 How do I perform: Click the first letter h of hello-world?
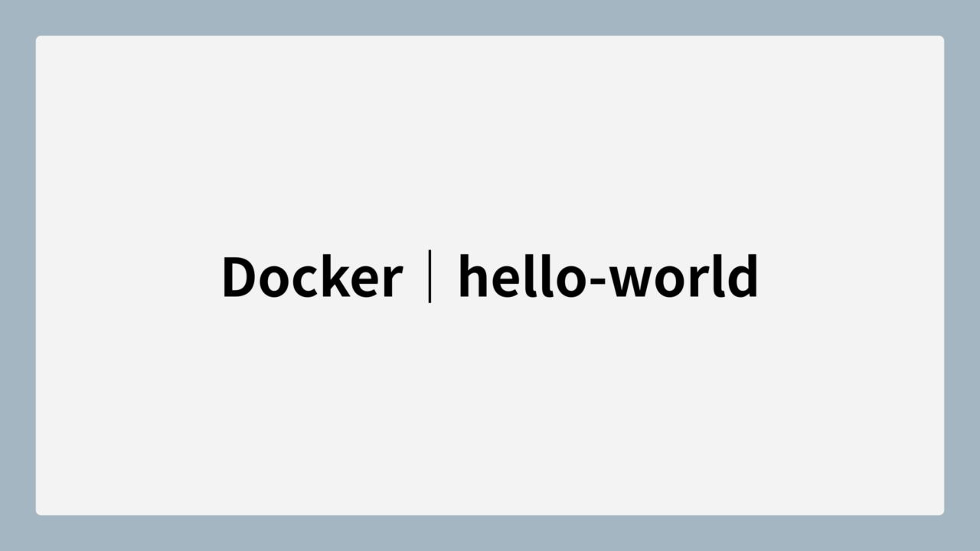[472, 275]
